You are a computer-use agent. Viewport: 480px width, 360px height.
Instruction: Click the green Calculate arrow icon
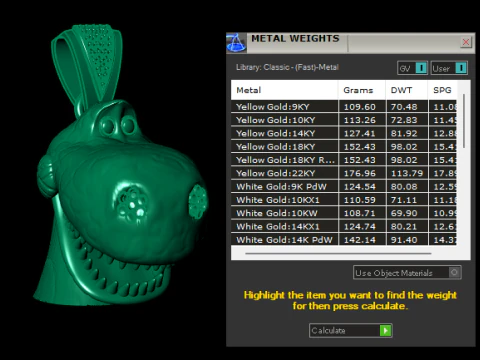[x=386, y=331]
